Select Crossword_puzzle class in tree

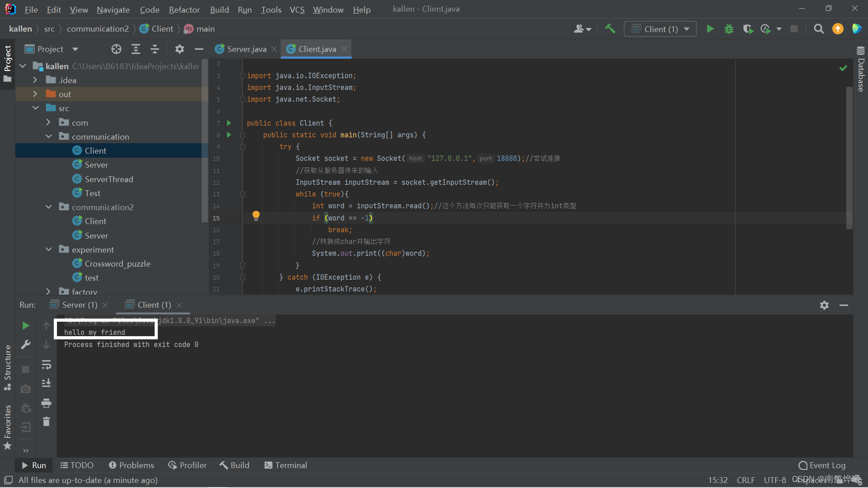tap(117, 263)
